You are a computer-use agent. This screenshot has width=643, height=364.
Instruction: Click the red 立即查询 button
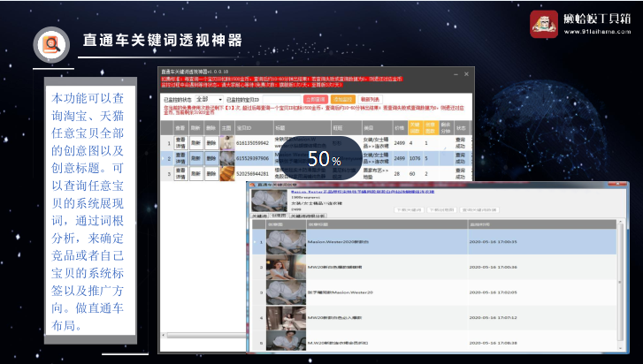coord(316,100)
